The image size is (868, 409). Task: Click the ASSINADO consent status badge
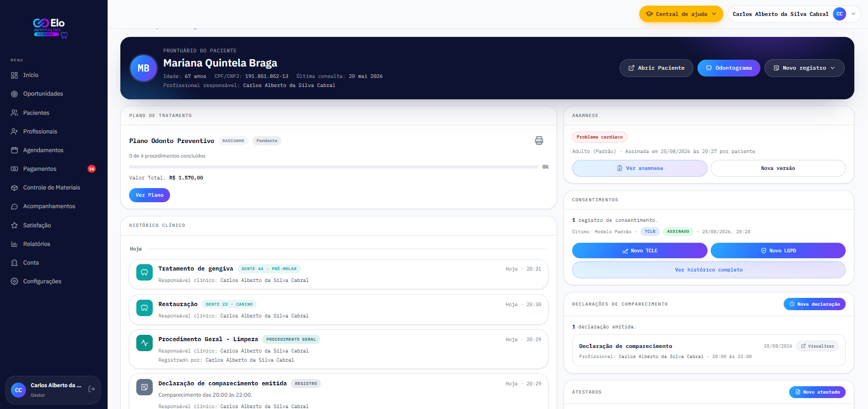pos(678,231)
